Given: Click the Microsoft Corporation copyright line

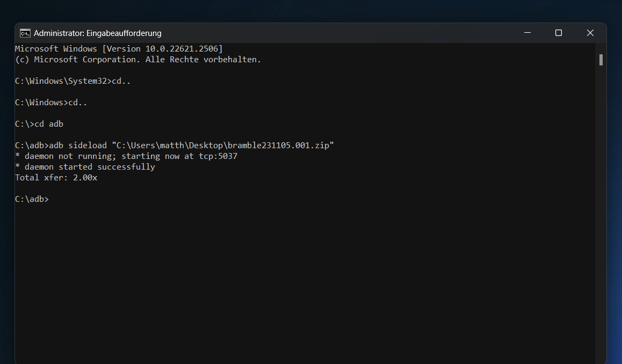Looking at the screenshot, I should point(138,60).
